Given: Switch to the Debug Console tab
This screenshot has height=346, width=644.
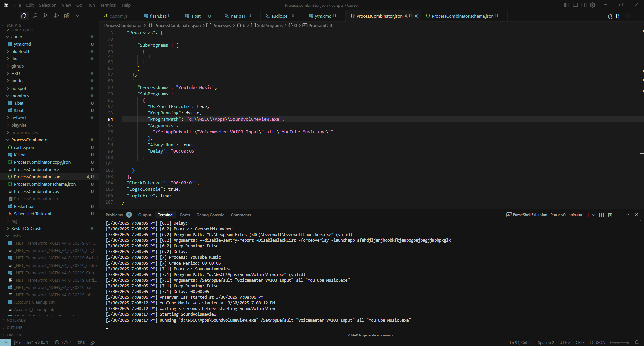Looking at the screenshot, I should click(210, 215).
